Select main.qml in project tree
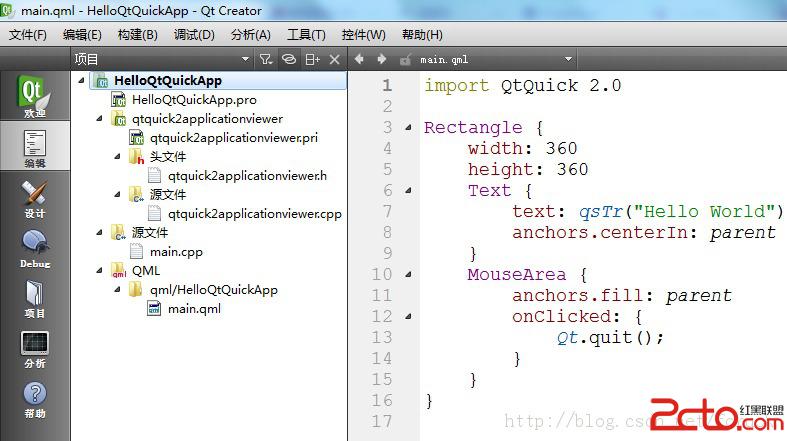 click(194, 309)
